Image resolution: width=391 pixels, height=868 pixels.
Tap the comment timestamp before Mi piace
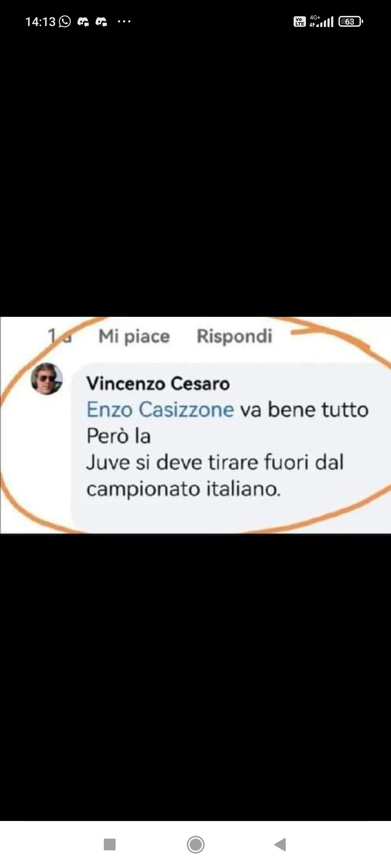tap(60, 336)
